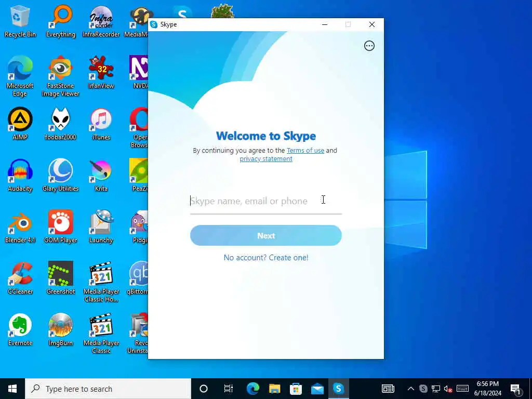Viewport: 532px width, 399px height.
Task: Click the Next button in Skype
Action: 265,235
